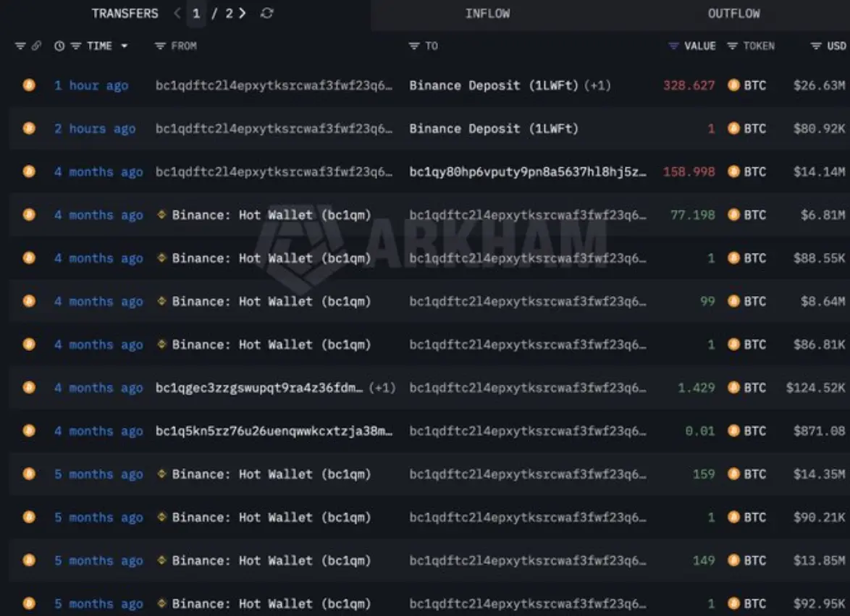Expand the (+1) next to Binance Deposit
Image resolution: width=850 pixels, height=616 pixels.
coord(597,85)
